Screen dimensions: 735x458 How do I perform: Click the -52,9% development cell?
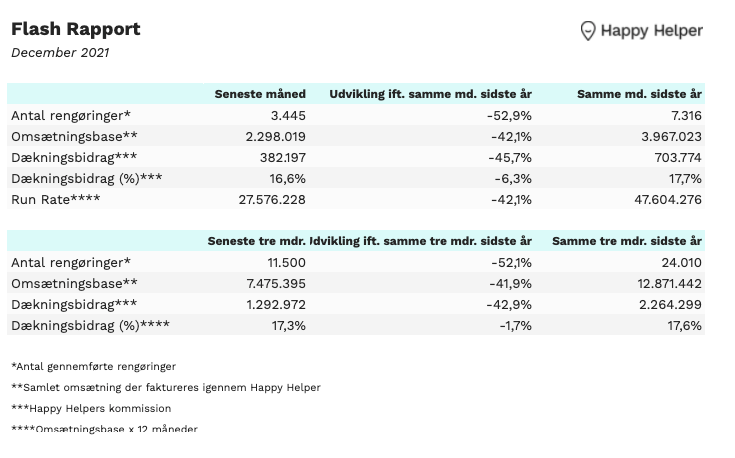click(509, 116)
